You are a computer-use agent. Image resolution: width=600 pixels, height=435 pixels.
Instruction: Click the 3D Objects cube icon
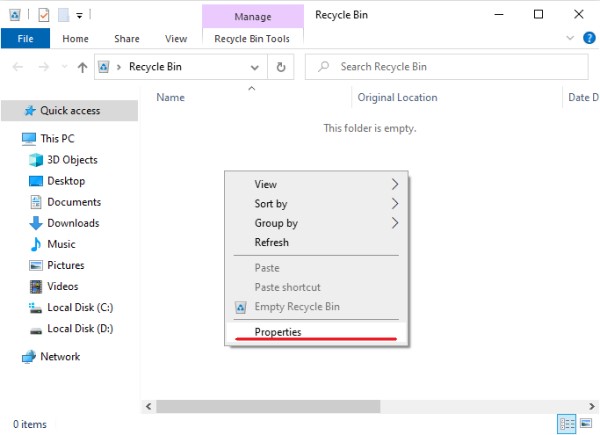[36, 160]
